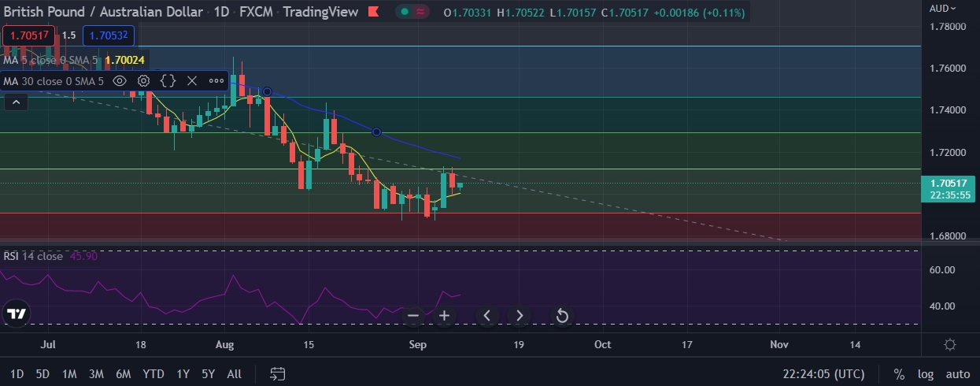Click the red sell price 1.70517 button
This screenshot has height=386, width=980.
coord(29,35)
